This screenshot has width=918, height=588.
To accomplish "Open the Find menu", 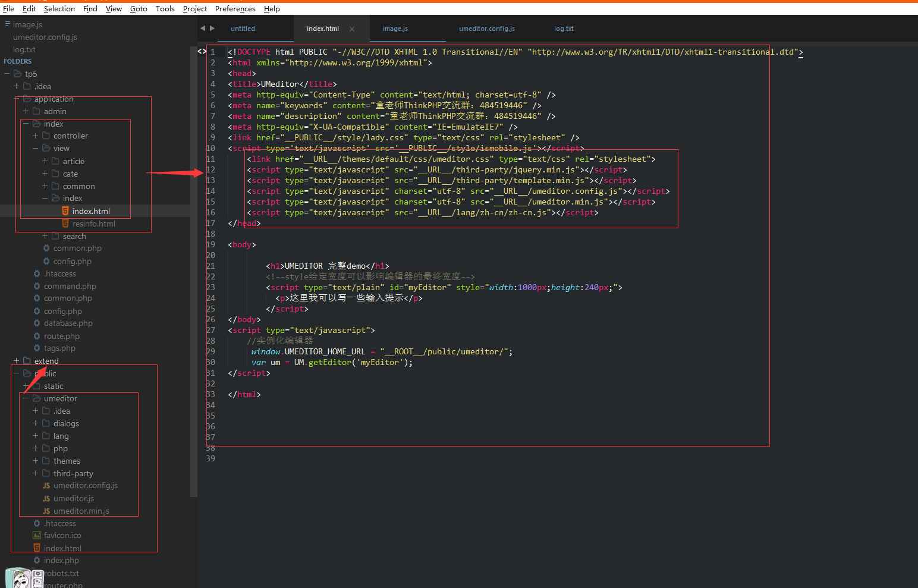I will (90, 9).
